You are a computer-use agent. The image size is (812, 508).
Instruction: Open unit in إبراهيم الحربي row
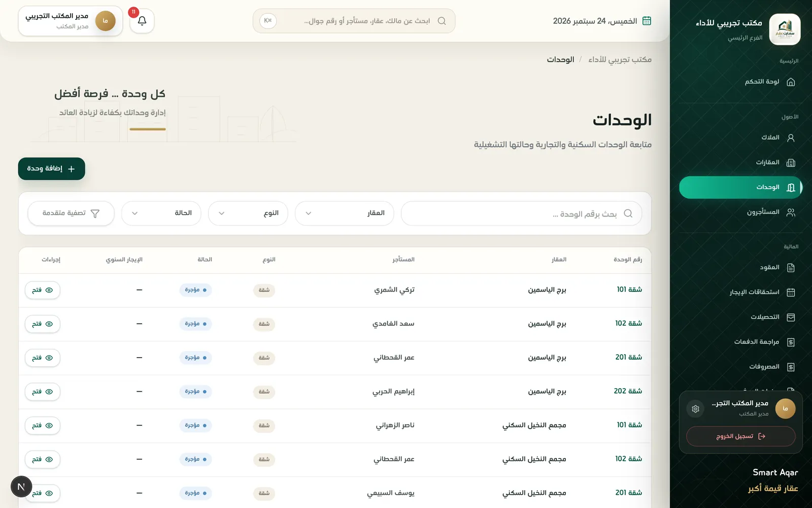(x=43, y=392)
